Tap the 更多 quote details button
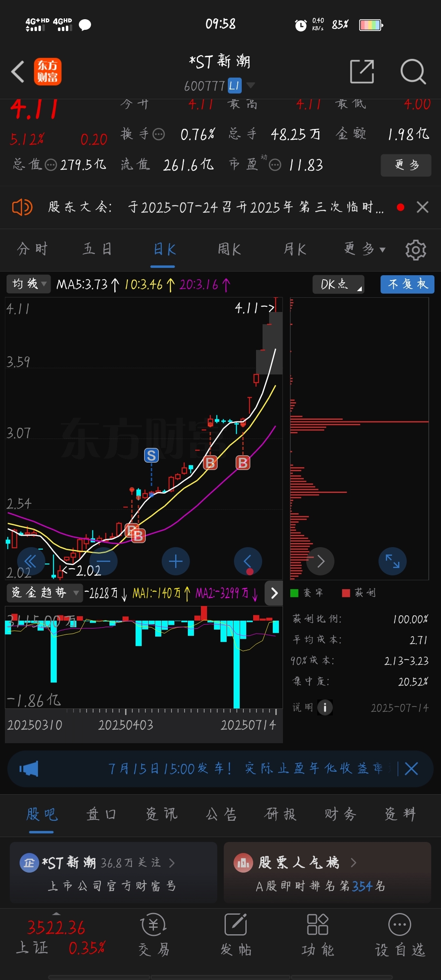Viewport: 441px width, 980px height. [x=406, y=165]
